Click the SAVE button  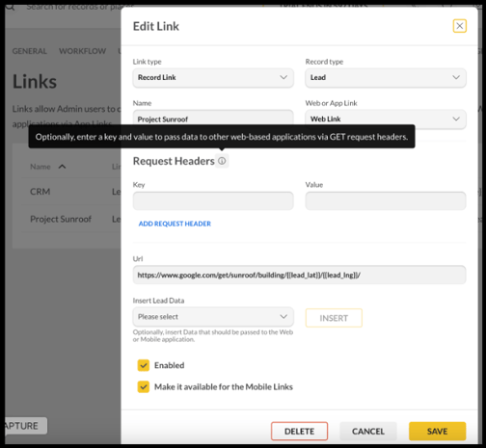point(437,431)
